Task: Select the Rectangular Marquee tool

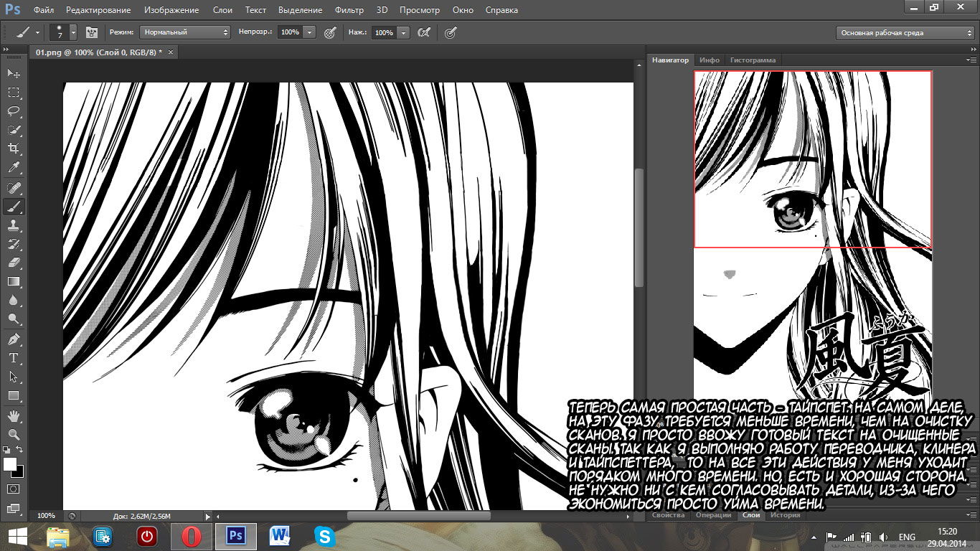Action: click(14, 93)
